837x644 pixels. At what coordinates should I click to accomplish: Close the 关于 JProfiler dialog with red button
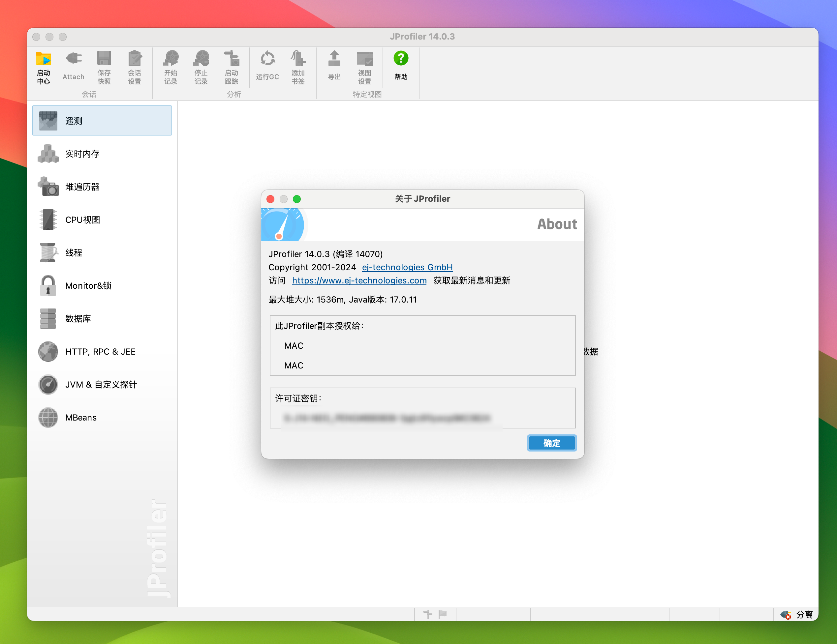(x=270, y=199)
